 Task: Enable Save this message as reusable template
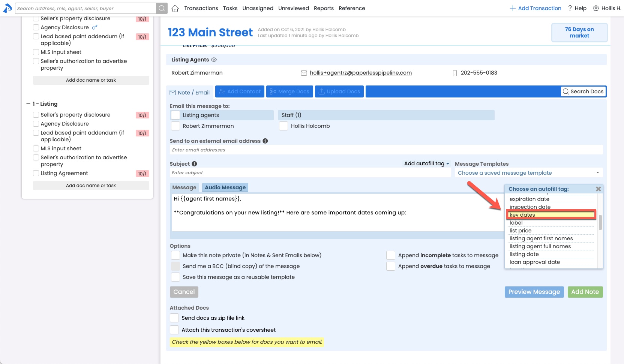175,277
